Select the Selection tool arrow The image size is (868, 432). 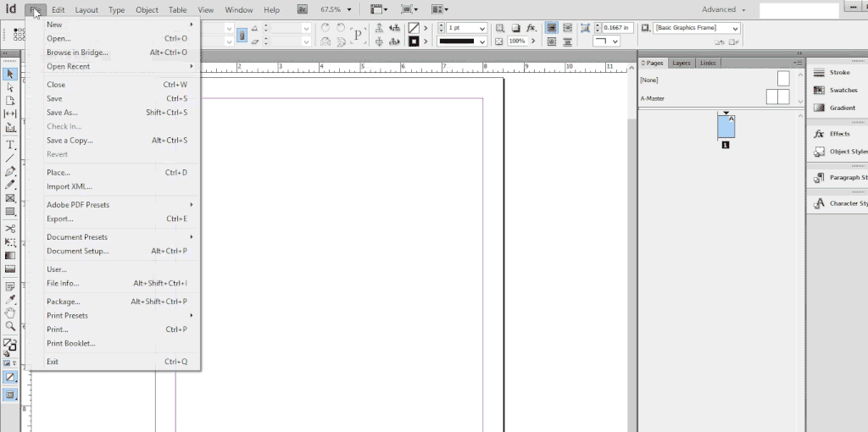pyautogui.click(x=10, y=75)
